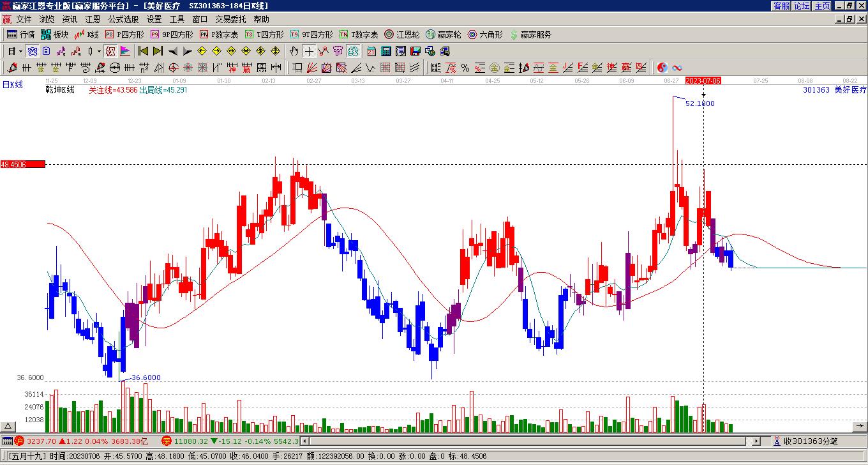The width and height of the screenshot is (868, 465).
Task: Open the 公式选股 menu
Action: pos(123,19)
